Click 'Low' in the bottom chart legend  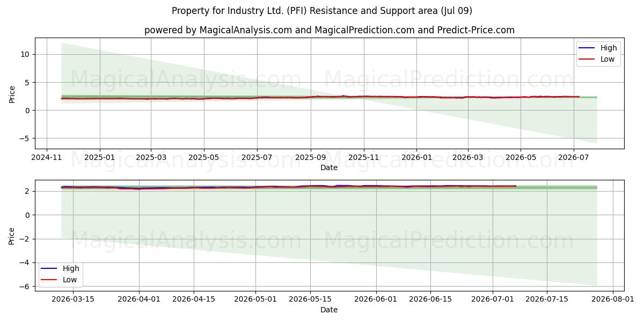tap(70, 280)
